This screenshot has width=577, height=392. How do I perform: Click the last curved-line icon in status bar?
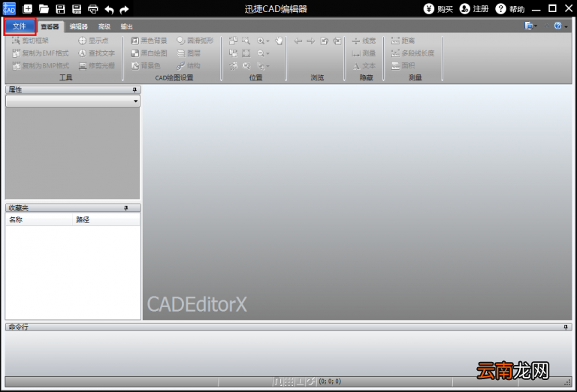(x=311, y=381)
